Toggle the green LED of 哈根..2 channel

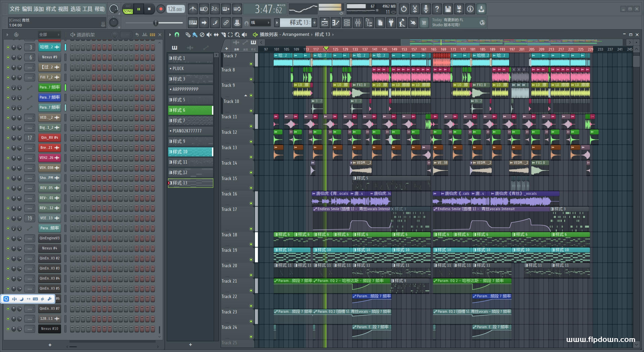(8, 47)
